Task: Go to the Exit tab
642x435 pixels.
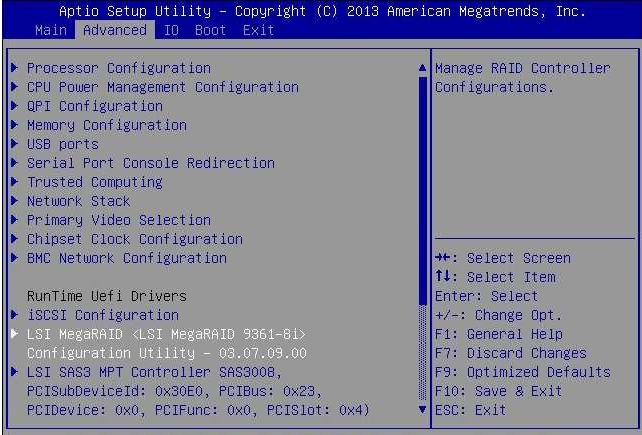Action: click(x=258, y=30)
